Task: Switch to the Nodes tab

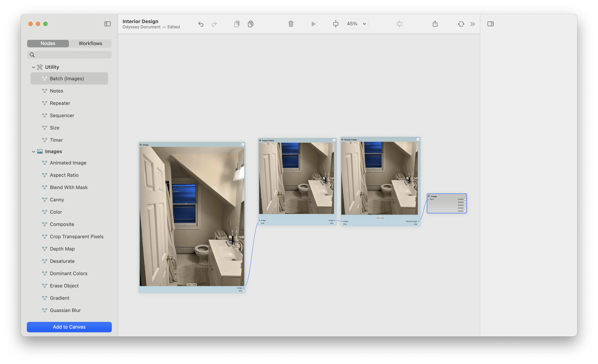Action: pyautogui.click(x=48, y=43)
